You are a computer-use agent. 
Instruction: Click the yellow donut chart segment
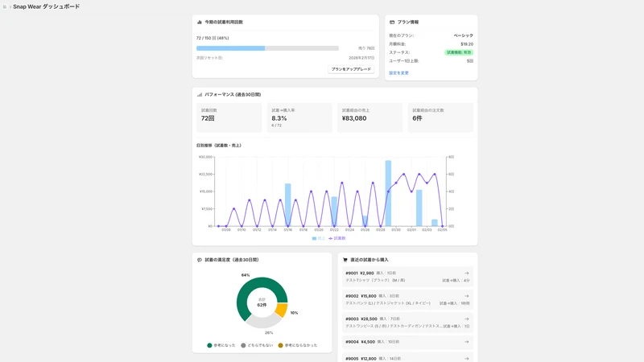pyautogui.click(x=282, y=310)
